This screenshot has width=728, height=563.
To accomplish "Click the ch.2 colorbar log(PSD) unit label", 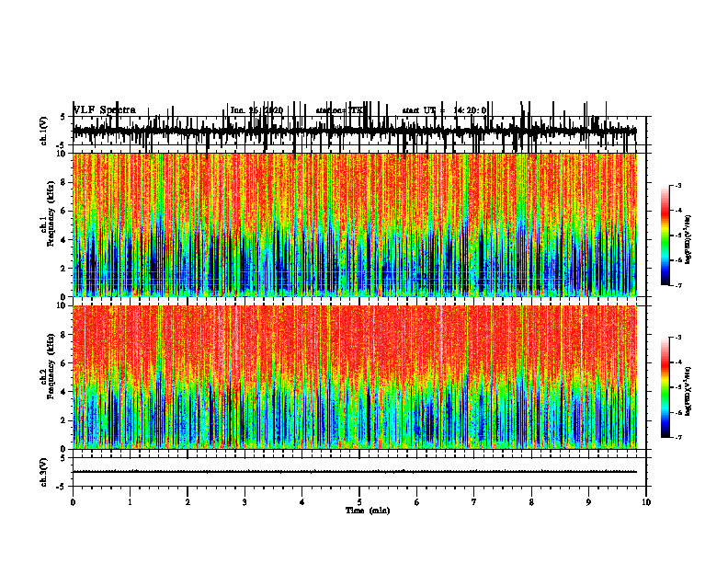I will (688, 391).
